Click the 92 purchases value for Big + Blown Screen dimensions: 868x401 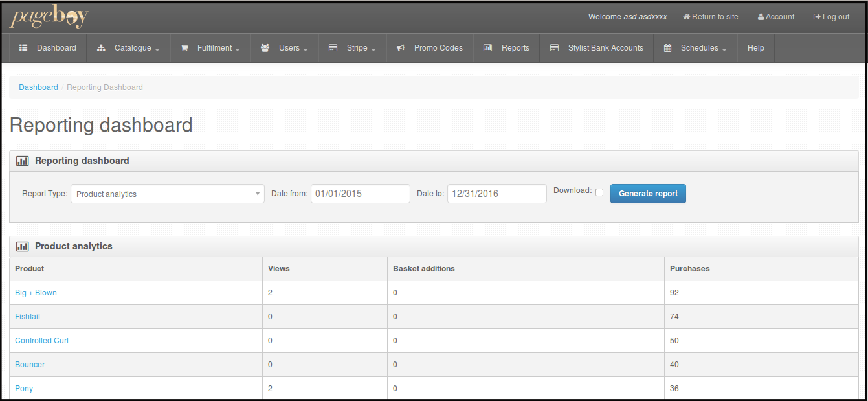click(x=674, y=293)
